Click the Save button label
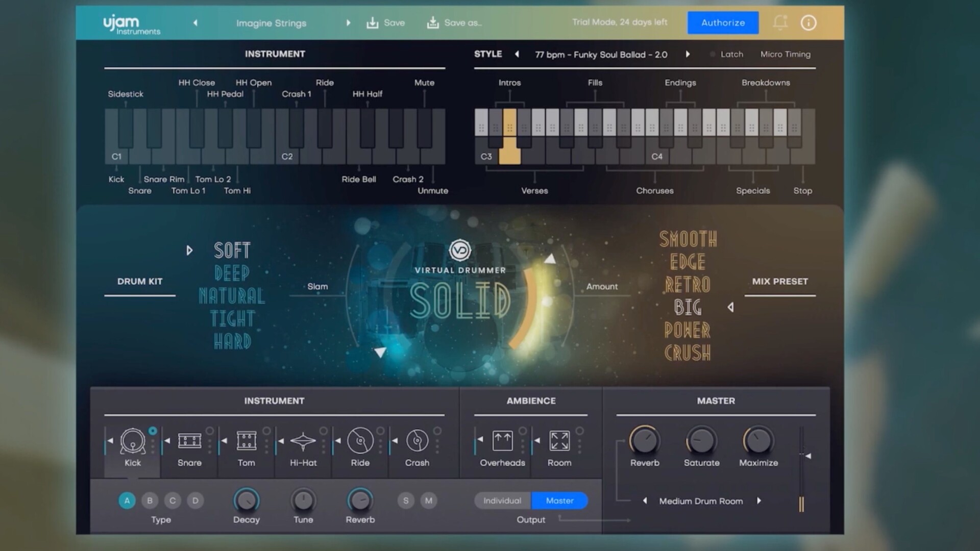The image size is (980, 551). (394, 23)
